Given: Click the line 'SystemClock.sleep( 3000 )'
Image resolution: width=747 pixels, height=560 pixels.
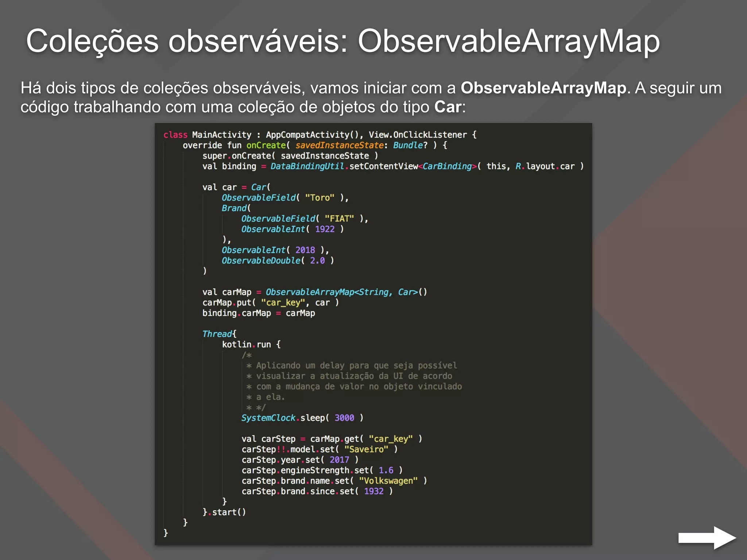Looking at the screenshot, I should [x=302, y=418].
